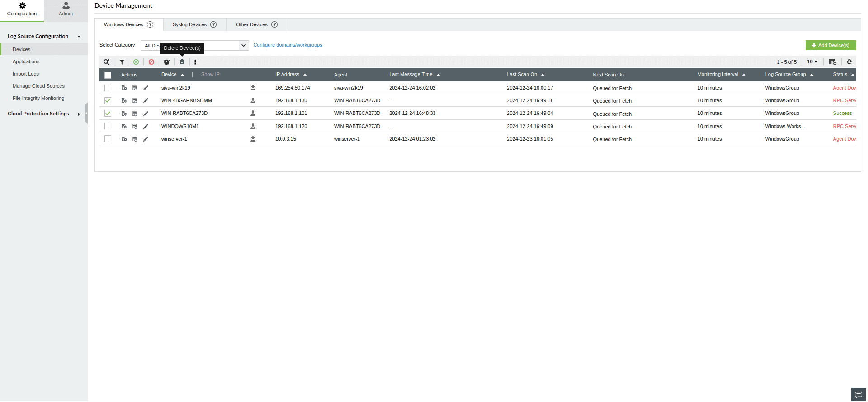This screenshot has width=868, height=402.
Task: Open help for the Syslog Devices tab
Action: tap(213, 24)
